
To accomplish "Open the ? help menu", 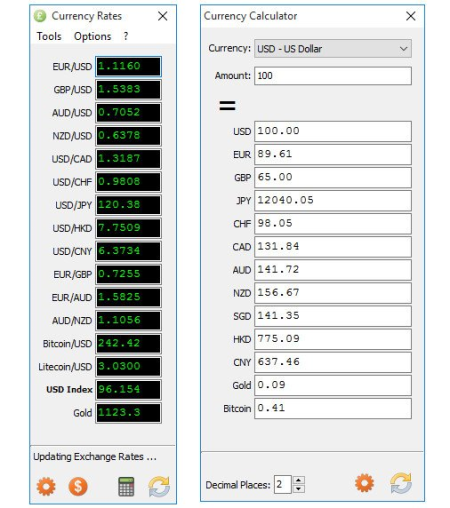I will (x=126, y=36).
